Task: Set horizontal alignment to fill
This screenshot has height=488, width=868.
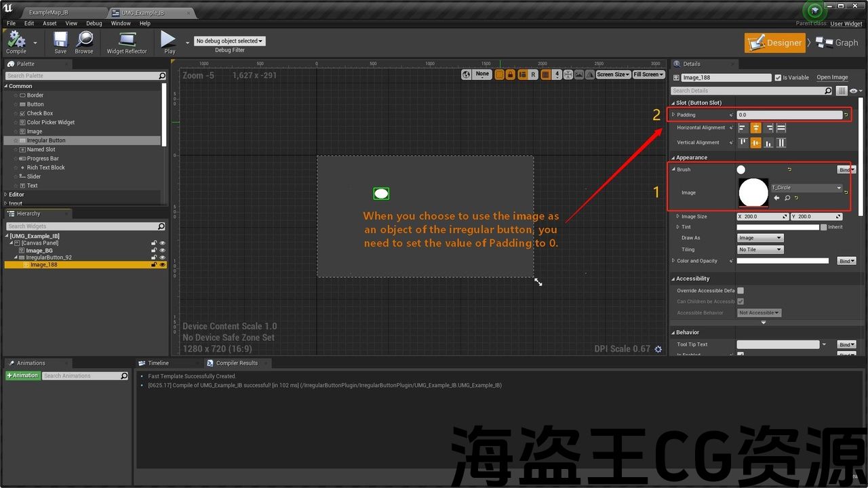Action: [781, 127]
